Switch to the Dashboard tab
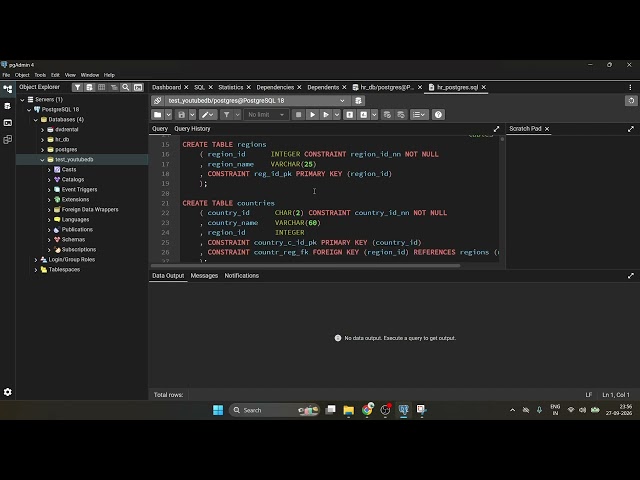 [166, 87]
